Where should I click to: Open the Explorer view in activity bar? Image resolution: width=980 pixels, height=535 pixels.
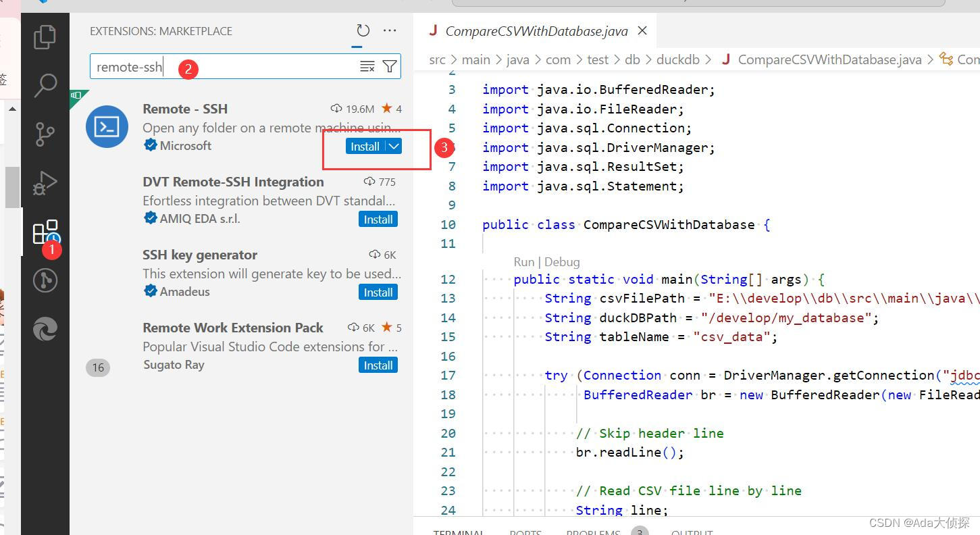pyautogui.click(x=45, y=37)
